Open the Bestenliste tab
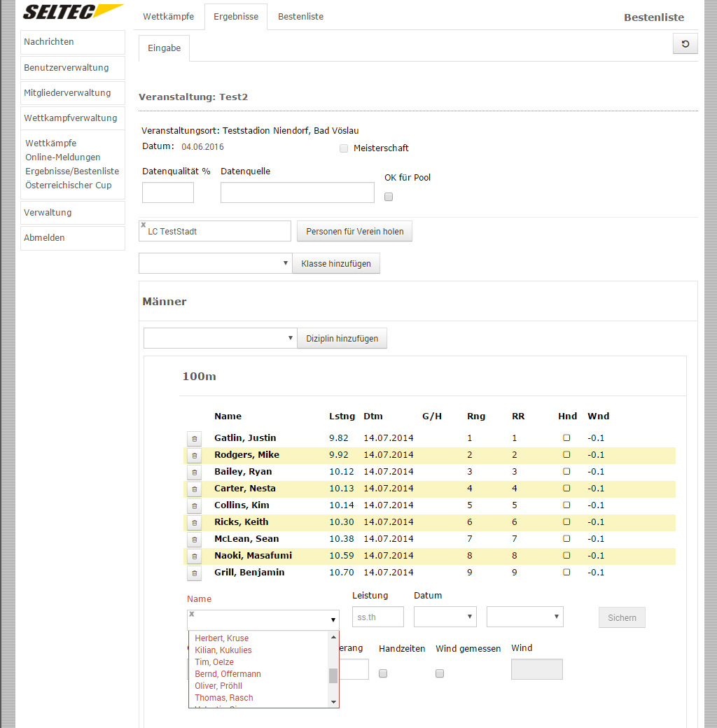717x728 pixels. point(300,16)
